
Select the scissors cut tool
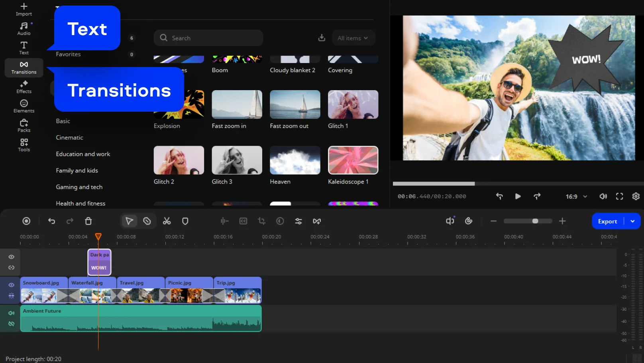167,221
